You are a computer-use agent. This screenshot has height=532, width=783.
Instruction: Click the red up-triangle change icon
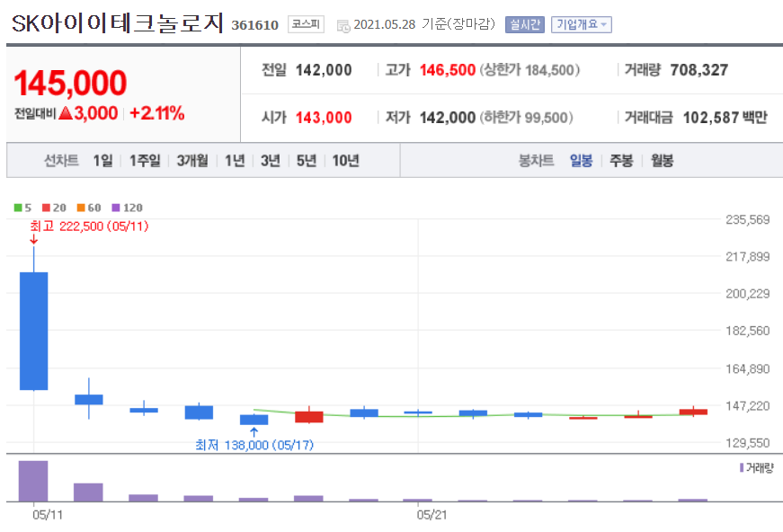coord(66,113)
